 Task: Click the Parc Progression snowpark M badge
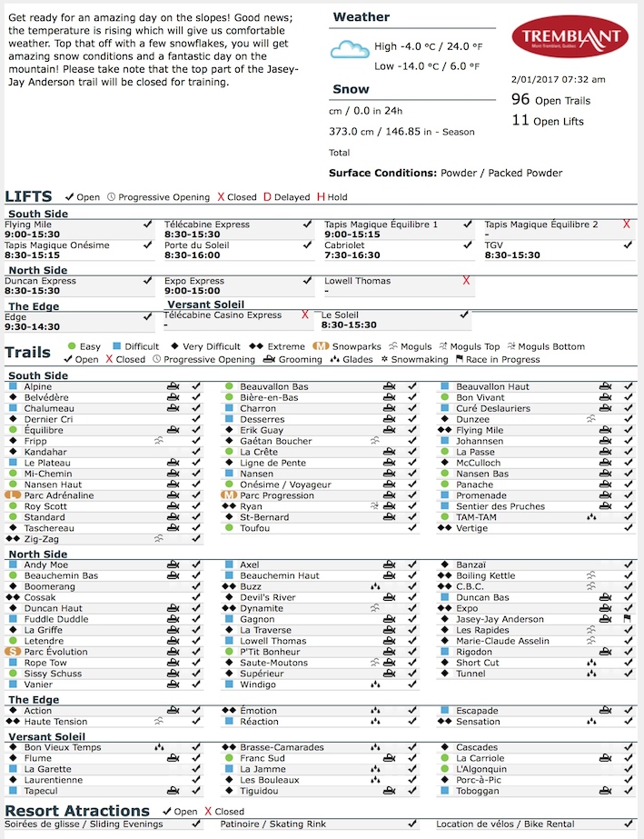tap(229, 495)
